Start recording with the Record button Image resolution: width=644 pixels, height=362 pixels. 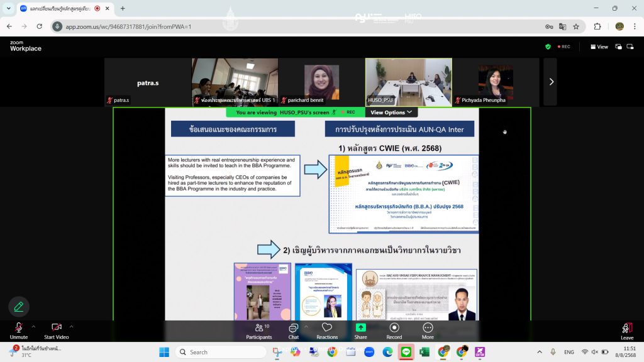[394, 331]
